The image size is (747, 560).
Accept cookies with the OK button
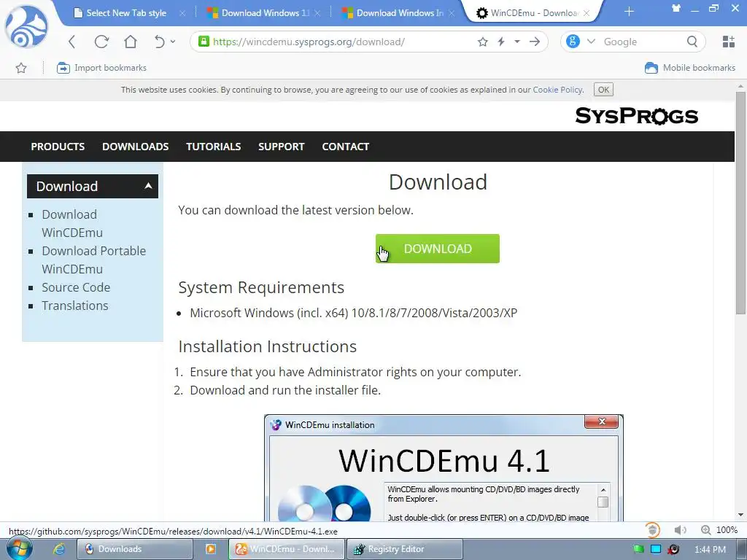tap(603, 90)
